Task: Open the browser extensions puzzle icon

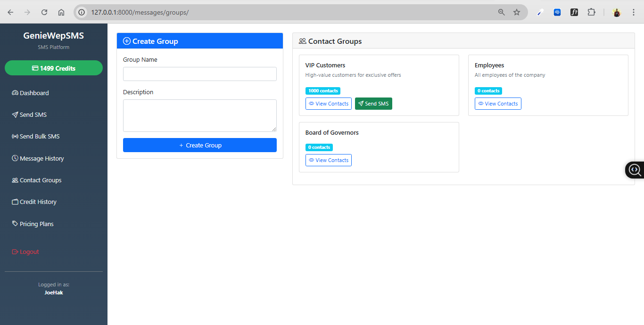Action: tap(591, 12)
